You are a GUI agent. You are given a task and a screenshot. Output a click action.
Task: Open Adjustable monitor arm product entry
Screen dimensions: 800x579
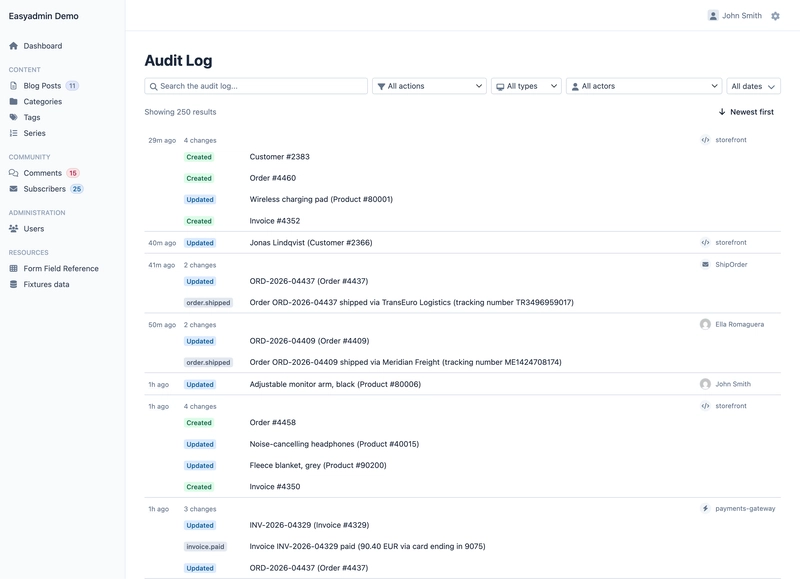click(335, 384)
